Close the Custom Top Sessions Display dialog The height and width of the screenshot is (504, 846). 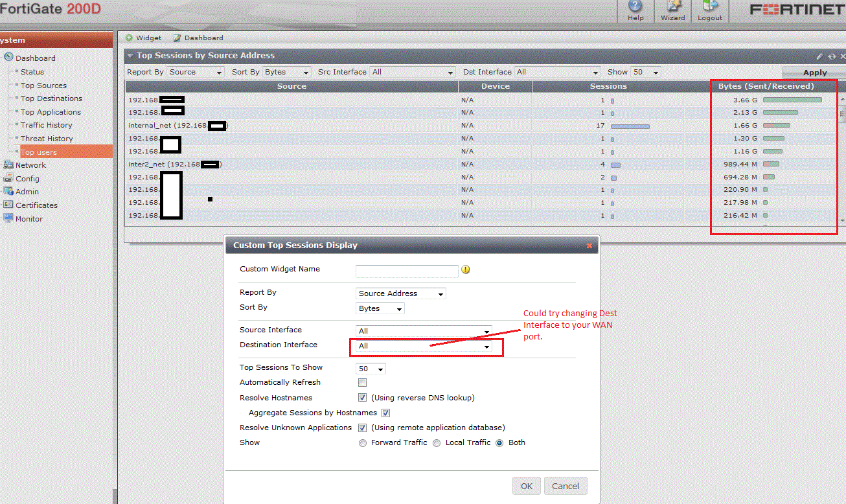pos(589,246)
